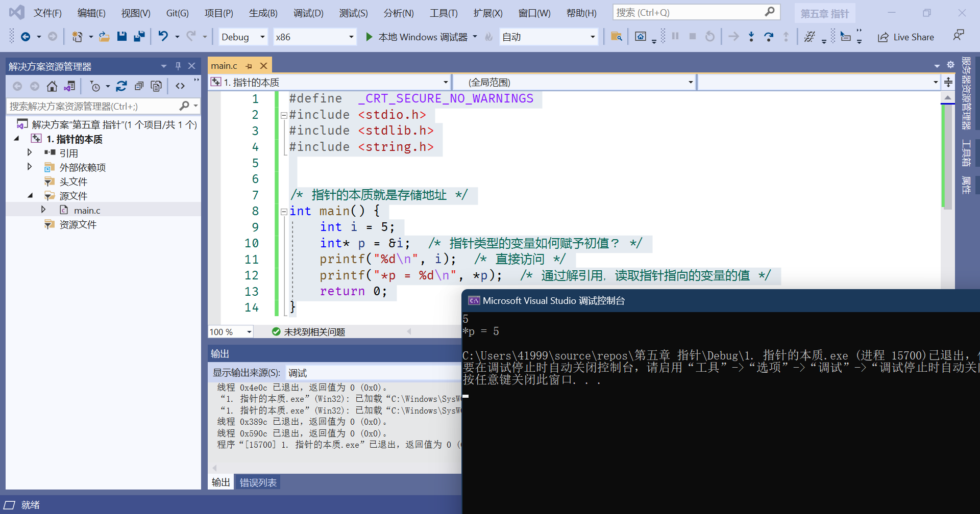Click the redo arrow icon
This screenshot has height=514, width=980.
click(x=191, y=37)
